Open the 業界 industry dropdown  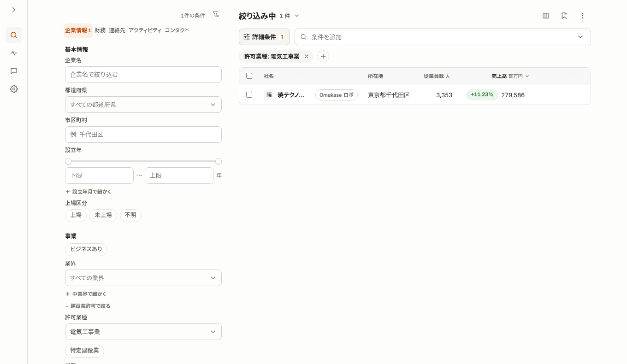[x=143, y=278]
